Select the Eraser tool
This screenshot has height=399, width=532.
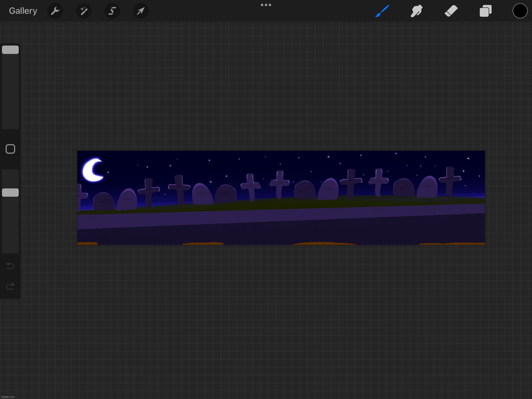(451, 11)
